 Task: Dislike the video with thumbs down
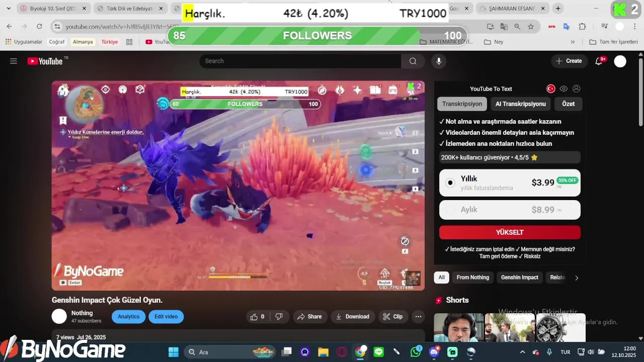click(x=279, y=317)
